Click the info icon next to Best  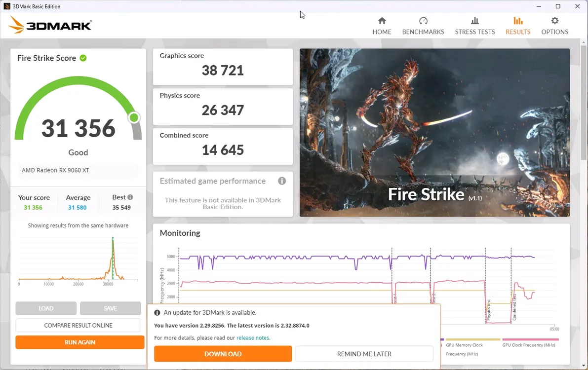tap(130, 197)
